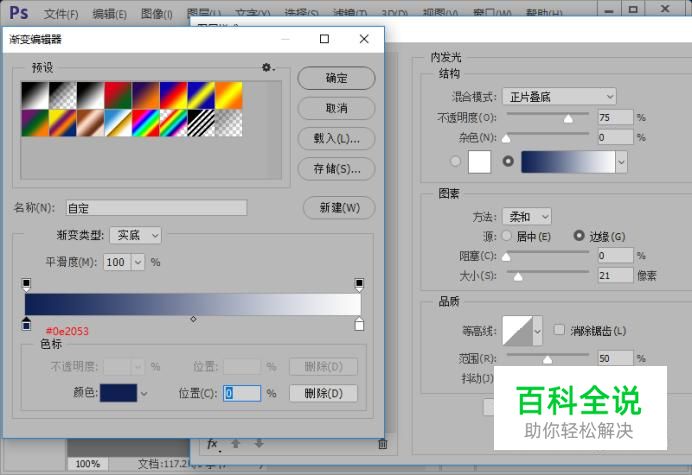Select copper gradient preset
The width and height of the screenshot is (692, 475).
[90, 123]
